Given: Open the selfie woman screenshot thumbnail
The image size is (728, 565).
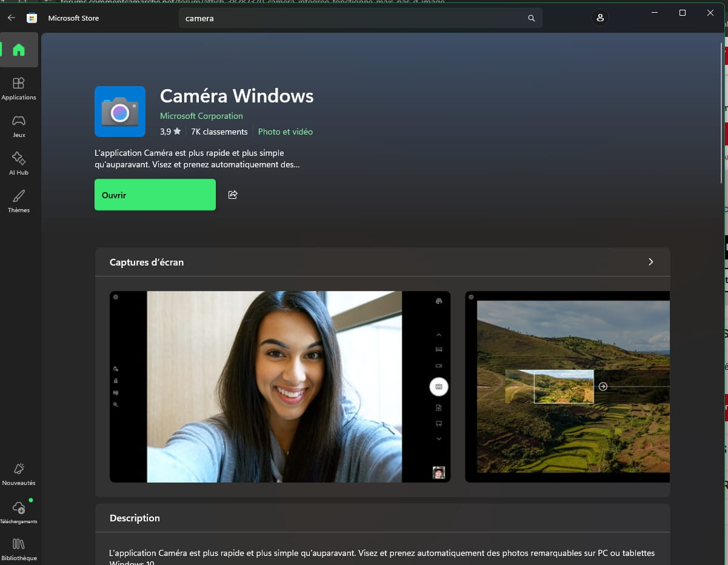Looking at the screenshot, I should click(x=279, y=387).
